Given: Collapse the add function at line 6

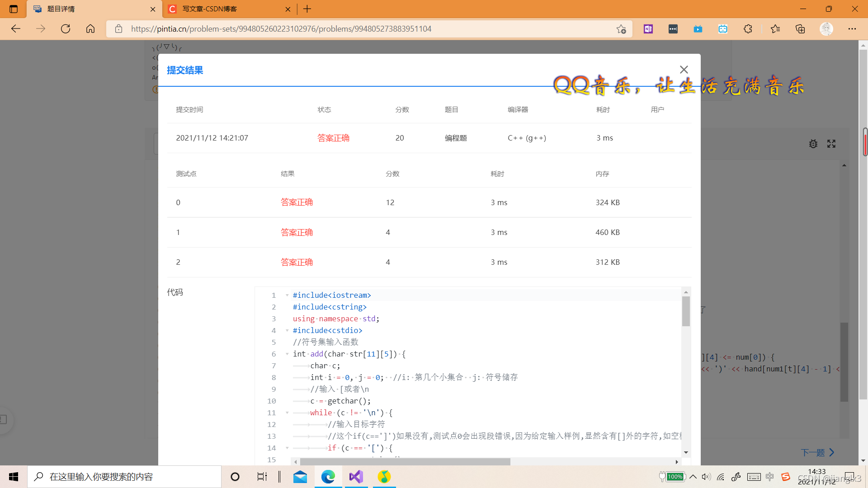Looking at the screenshot, I should pyautogui.click(x=287, y=354).
